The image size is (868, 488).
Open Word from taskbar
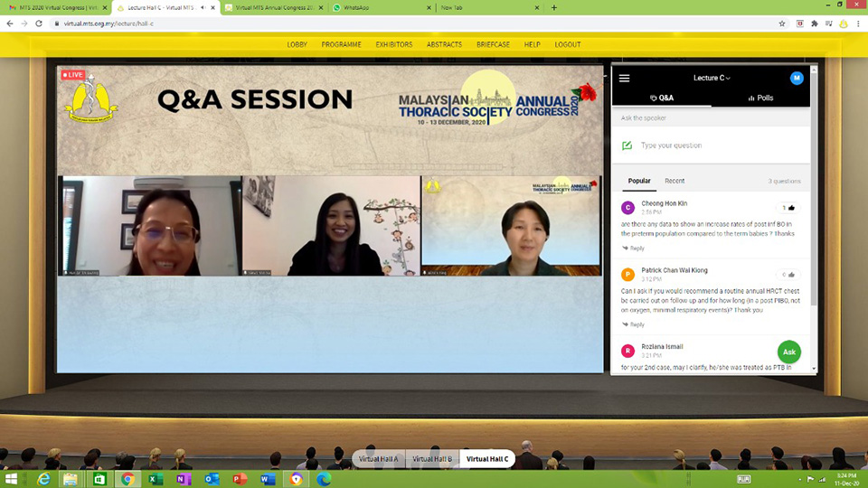[x=268, y=479]
